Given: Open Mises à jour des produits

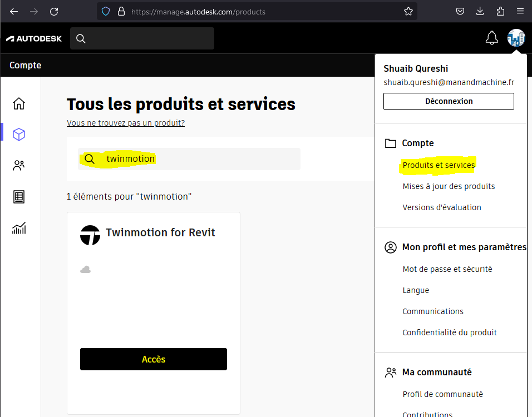Looking at the screenshot, I should [x=449, y=186].
